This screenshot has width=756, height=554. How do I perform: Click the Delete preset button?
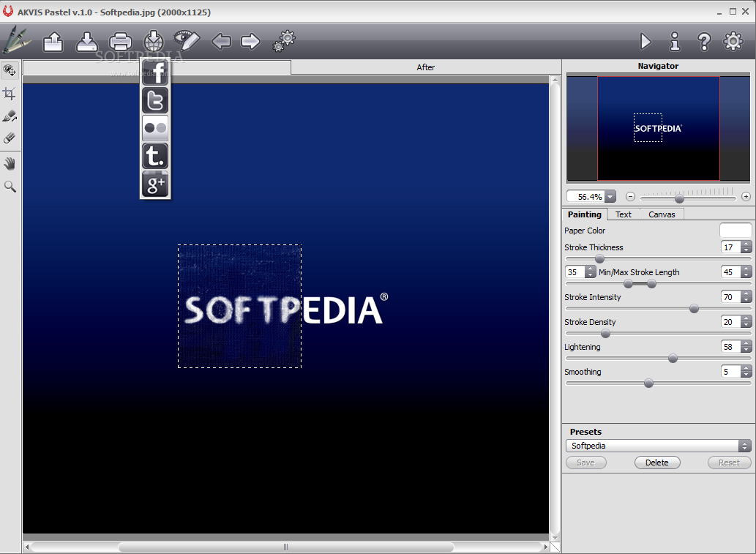657,463
